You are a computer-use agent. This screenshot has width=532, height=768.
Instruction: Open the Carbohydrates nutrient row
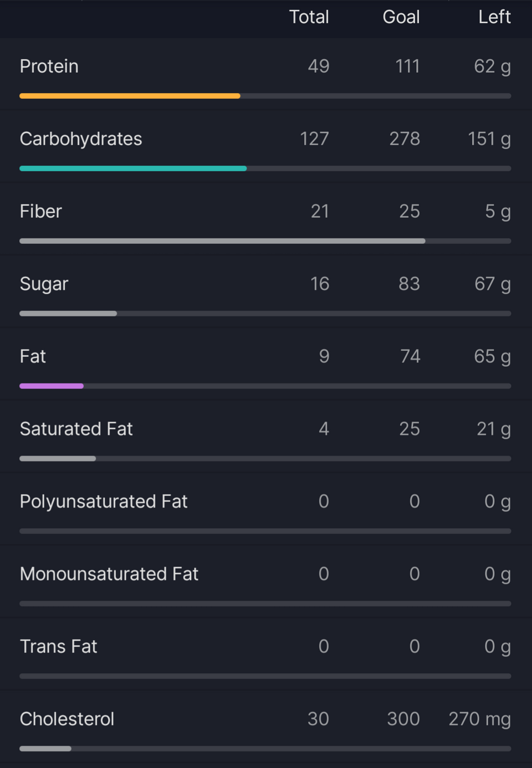point(266,146)
